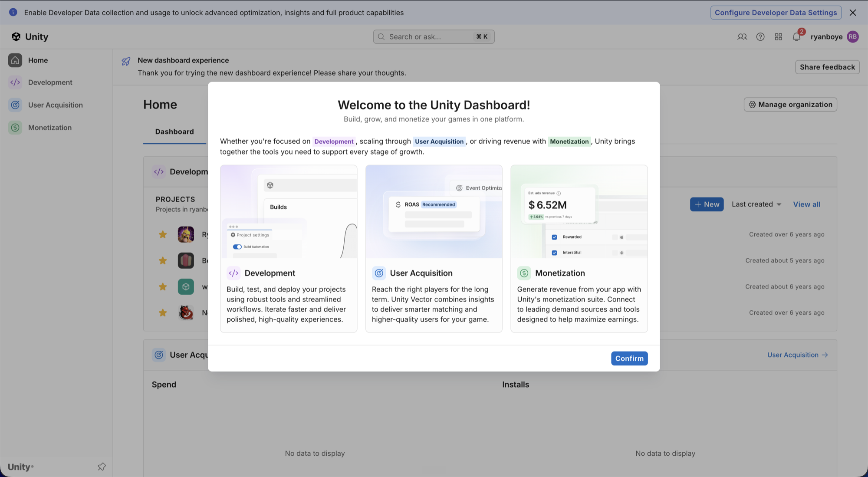Click the Unity wordmark at sidebar bottom
Viewport: 868px width, 477px height.
(x=20, y=467)
